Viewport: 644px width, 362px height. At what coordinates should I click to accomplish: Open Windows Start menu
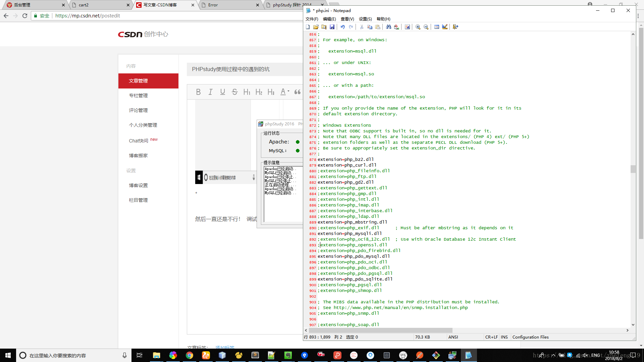point(8,355)
